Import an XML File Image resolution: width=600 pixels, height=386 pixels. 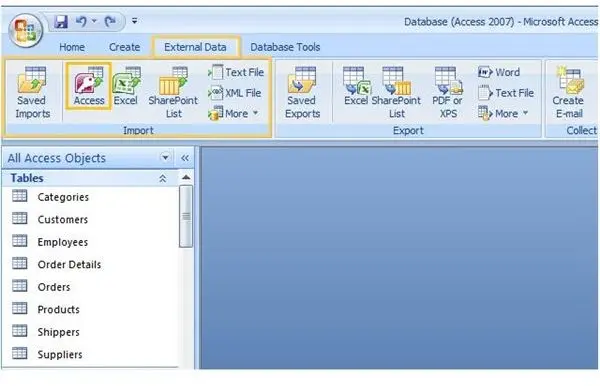pyautogui.click(x=235, y=93)
